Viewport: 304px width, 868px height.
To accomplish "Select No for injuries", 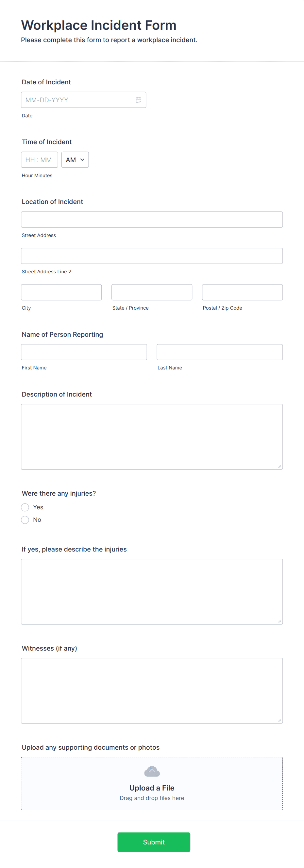I will pos(25,519).
